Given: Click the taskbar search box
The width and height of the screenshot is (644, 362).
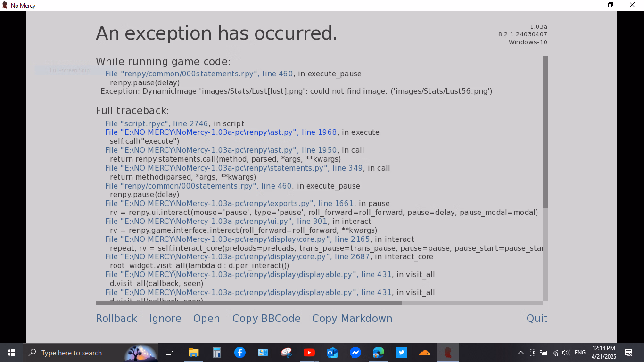Looking at the screenshot, I should 91,353.
